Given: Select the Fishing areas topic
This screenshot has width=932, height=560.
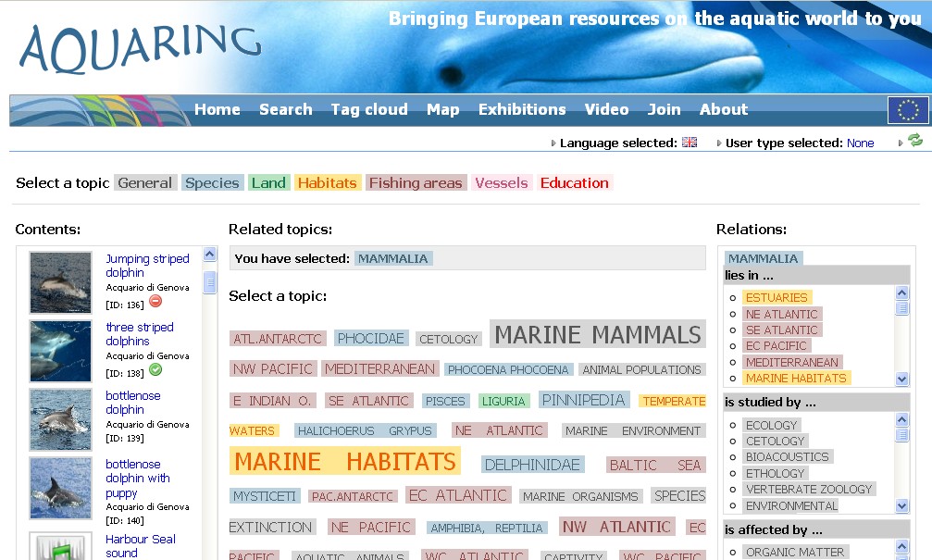Looking at the screenshot, I should coord(416,182).
